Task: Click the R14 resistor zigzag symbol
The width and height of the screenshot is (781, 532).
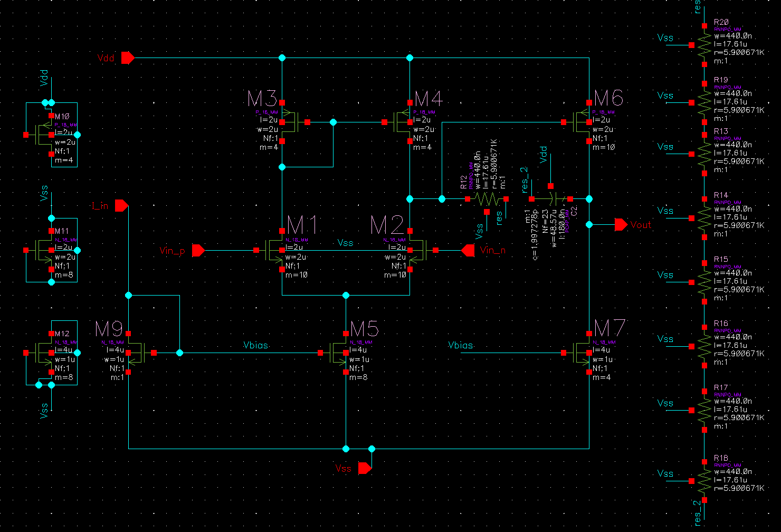Action: (704, 218)
